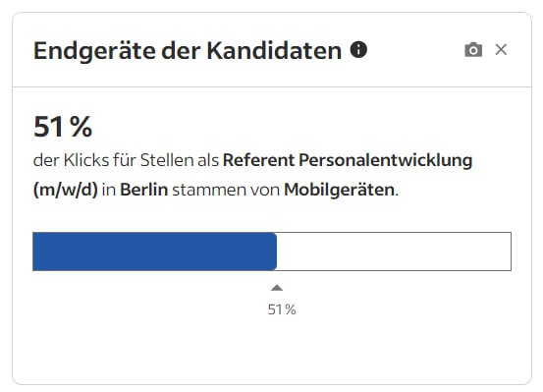Click the phrase der Klicks für Stellen als
Viewport: 543px width, 392px height.
[126, 160]
